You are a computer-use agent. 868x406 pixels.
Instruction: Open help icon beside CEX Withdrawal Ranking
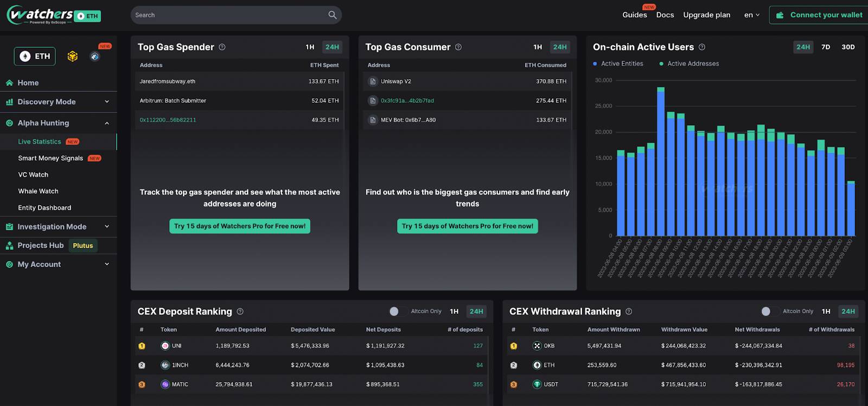[x=629, y=312]
